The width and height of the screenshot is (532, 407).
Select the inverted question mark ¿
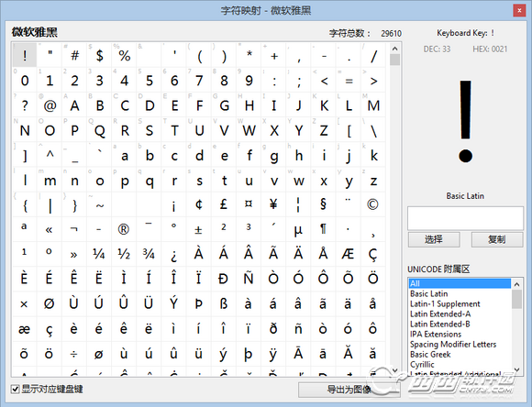pos(173,255)
